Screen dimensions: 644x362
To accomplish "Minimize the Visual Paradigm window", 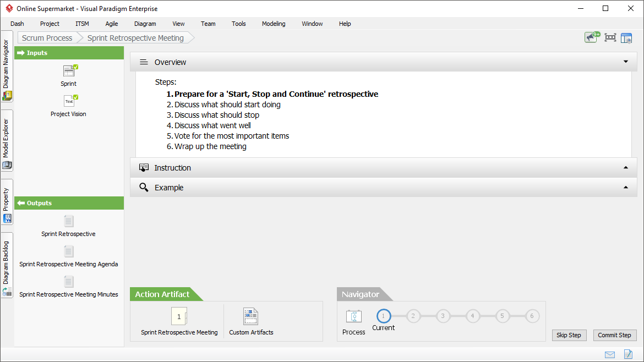I will pyautogui.click(x=581, y=8).
